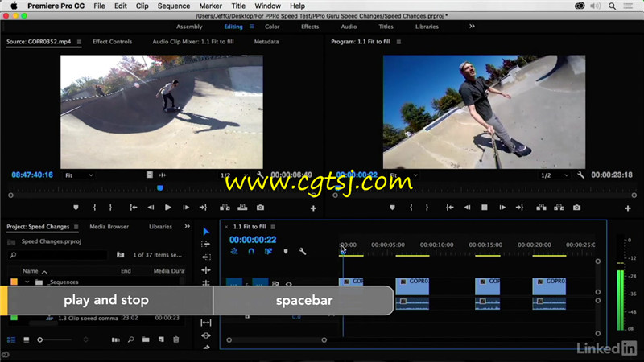Show hidden Project panel tabs chevron
644x362 pixels.
point(188,226)
